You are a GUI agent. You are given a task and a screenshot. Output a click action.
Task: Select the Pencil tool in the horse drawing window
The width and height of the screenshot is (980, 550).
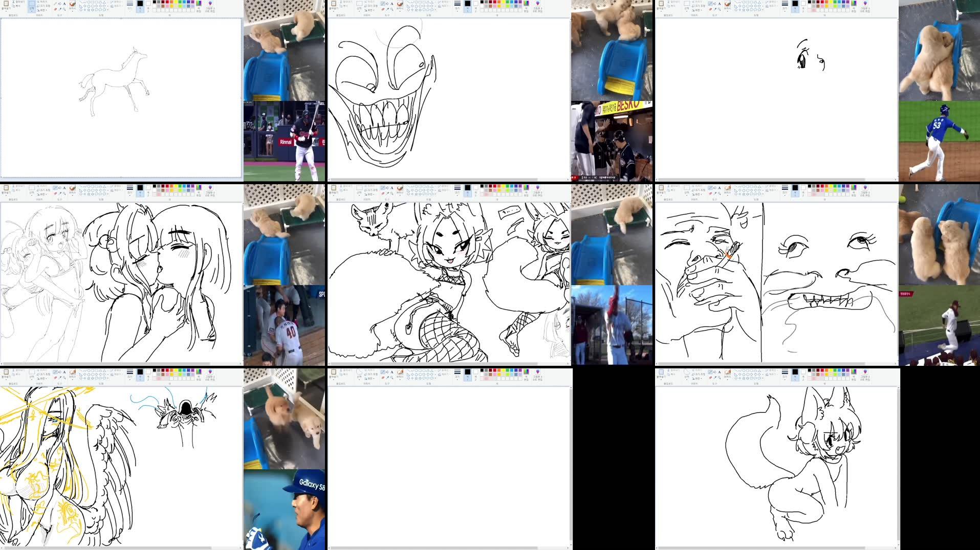click(55, 4)
